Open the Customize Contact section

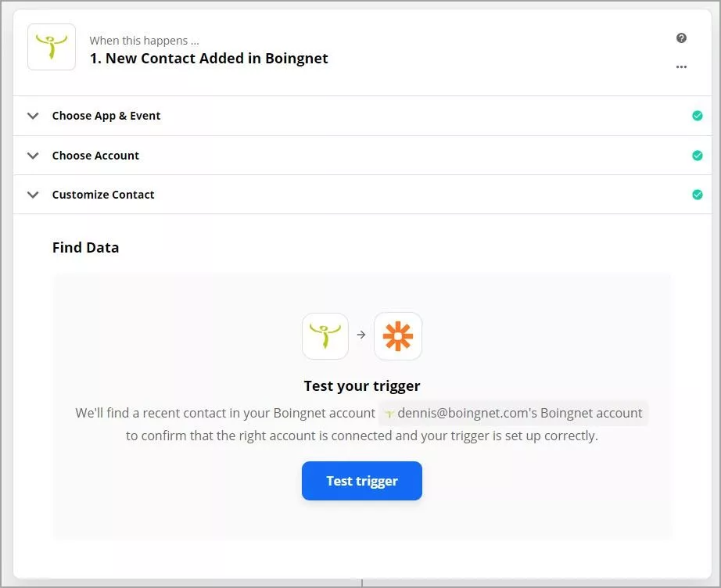[362, 195]
